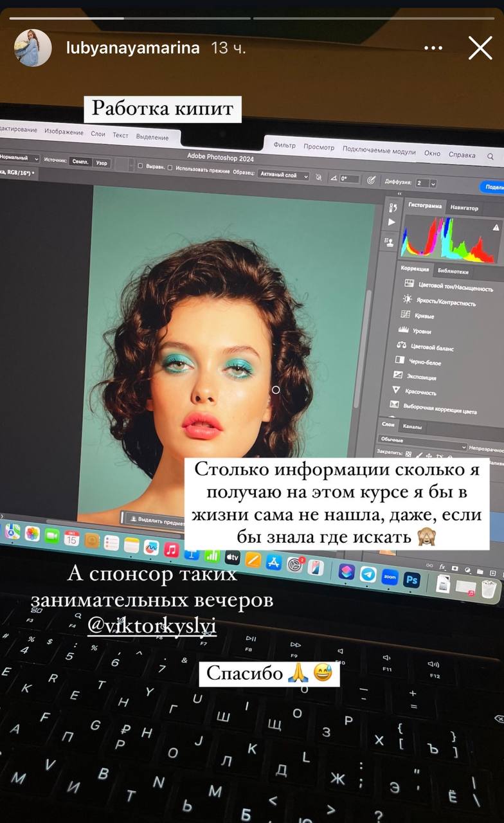Open Photos in the Dock
The height and width of the screenshot is (823, 504).
tap(32, 534)
